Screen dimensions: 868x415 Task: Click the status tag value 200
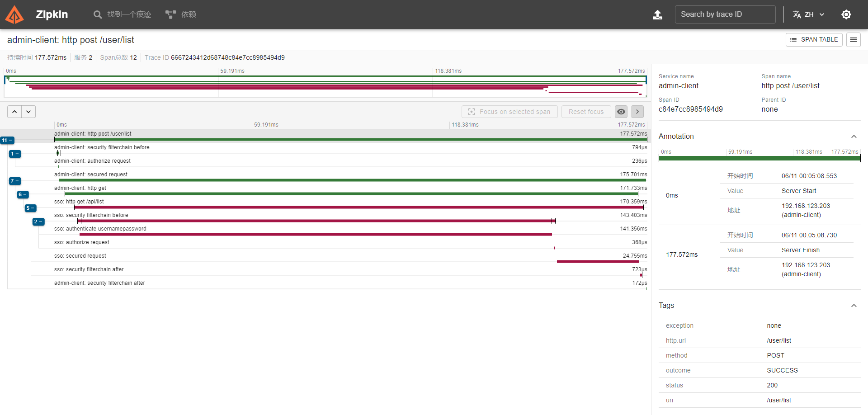pos(772,385)
